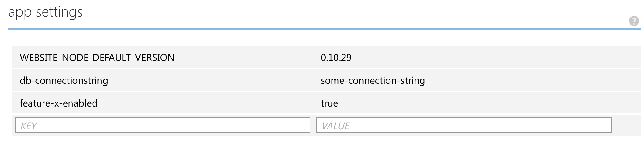Select the feature-x-enabled key name
The image size is (644, 141).
pyautogui.click(x=59, y=103)
